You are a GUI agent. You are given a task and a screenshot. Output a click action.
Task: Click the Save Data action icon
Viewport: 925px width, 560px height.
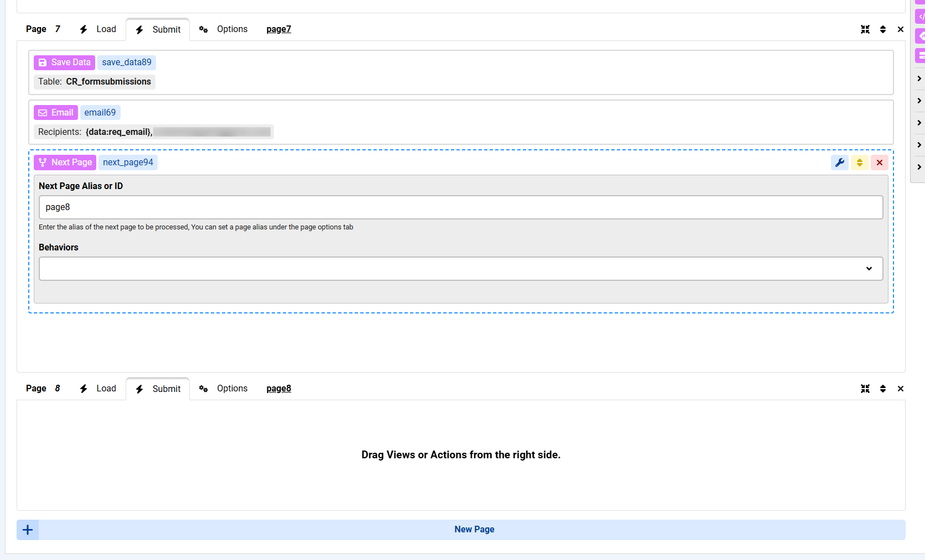pos(43,62)
